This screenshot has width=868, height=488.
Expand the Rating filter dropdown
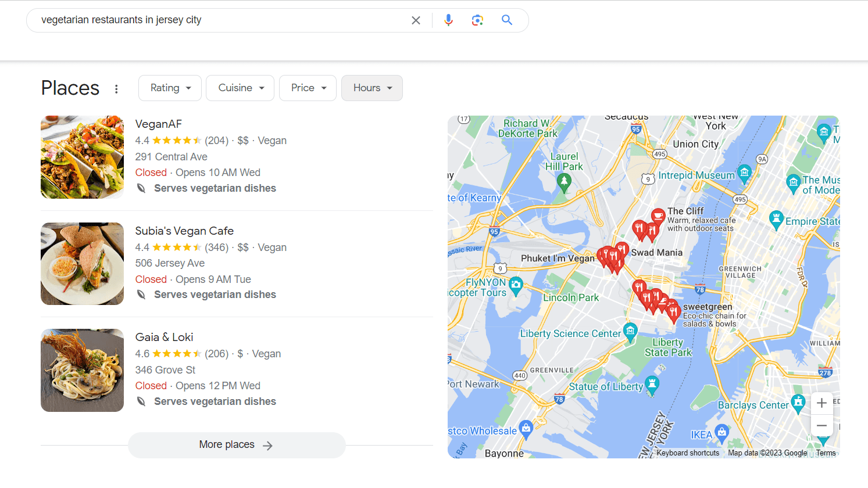(x=170, y=88)
